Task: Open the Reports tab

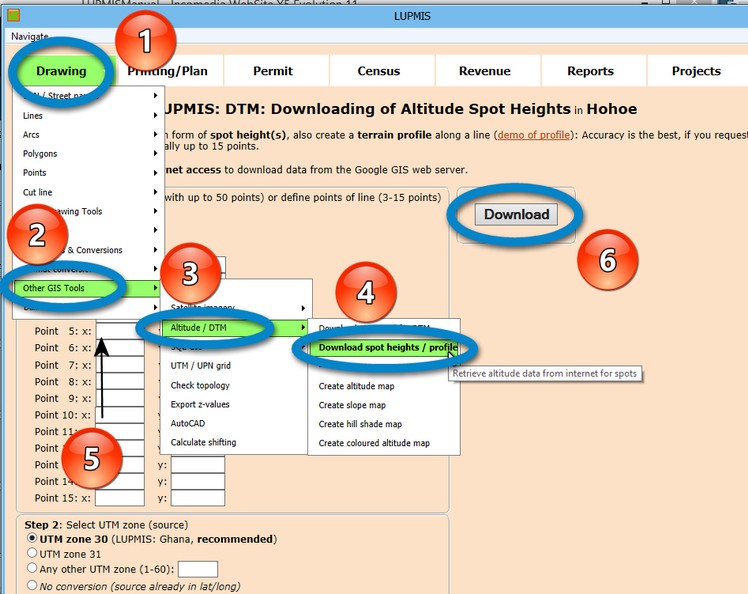Action: point(591,71)
